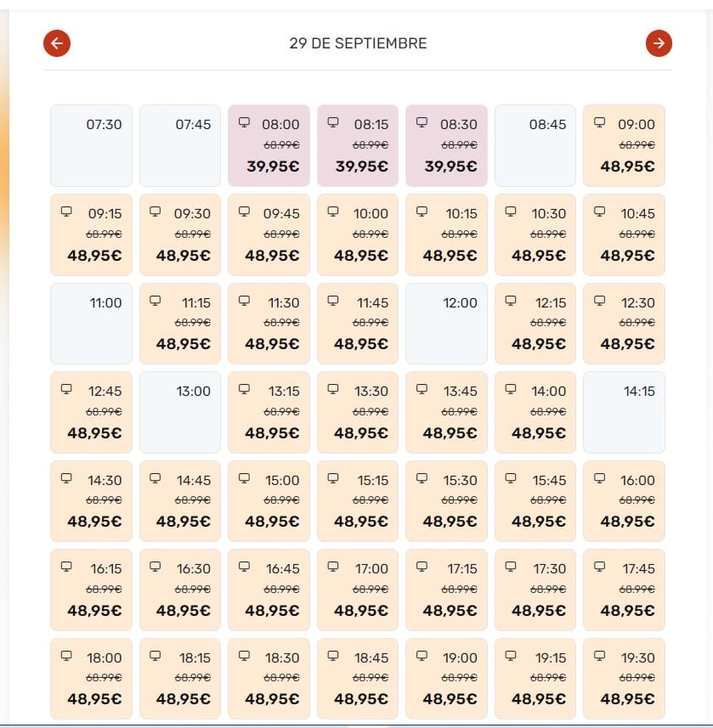Choose the 16:00 time slot
The width and height of the screenshot is (713, 728).
point(624,501)
